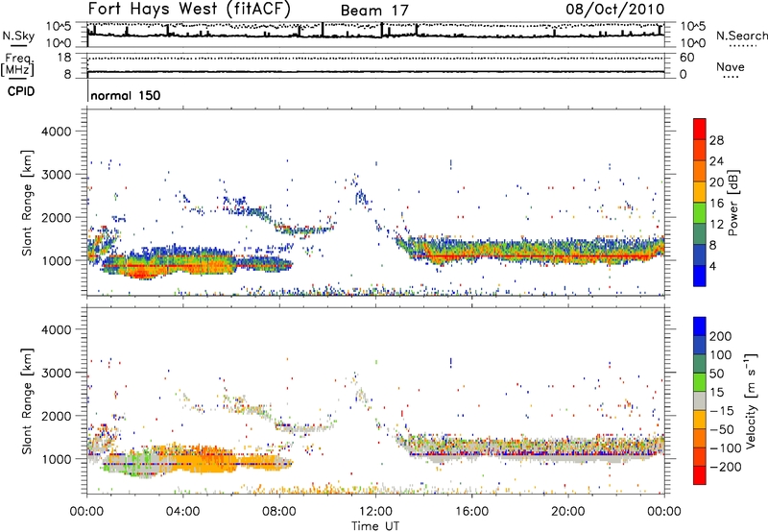
Task: Click the gray band of the Velocity color bar
Action: [700, 400]
